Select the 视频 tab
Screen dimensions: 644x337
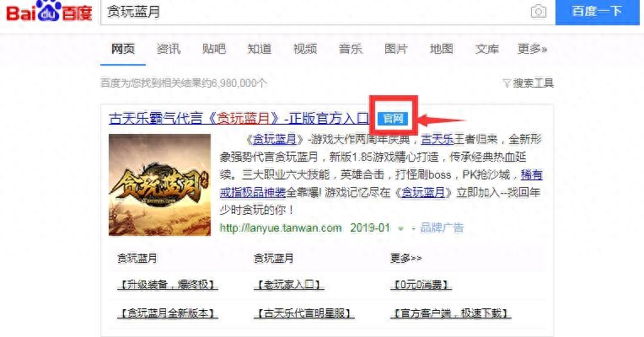(305, 49)
